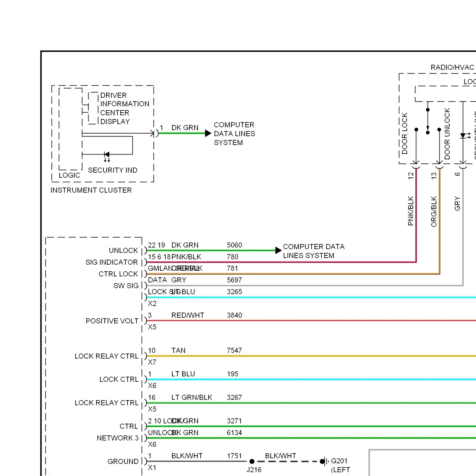Select connector label X7
The height and width of the screenshot is (476, 476).
pos(152,362)
